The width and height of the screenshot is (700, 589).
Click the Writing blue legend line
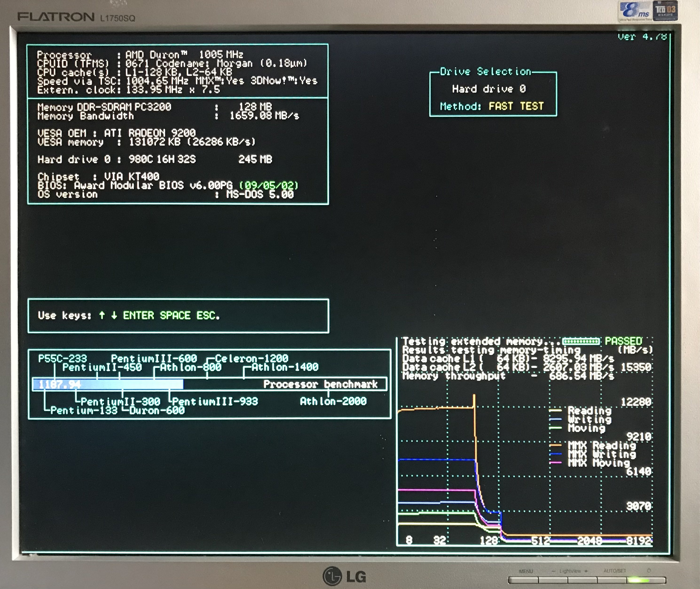point(555,419)
